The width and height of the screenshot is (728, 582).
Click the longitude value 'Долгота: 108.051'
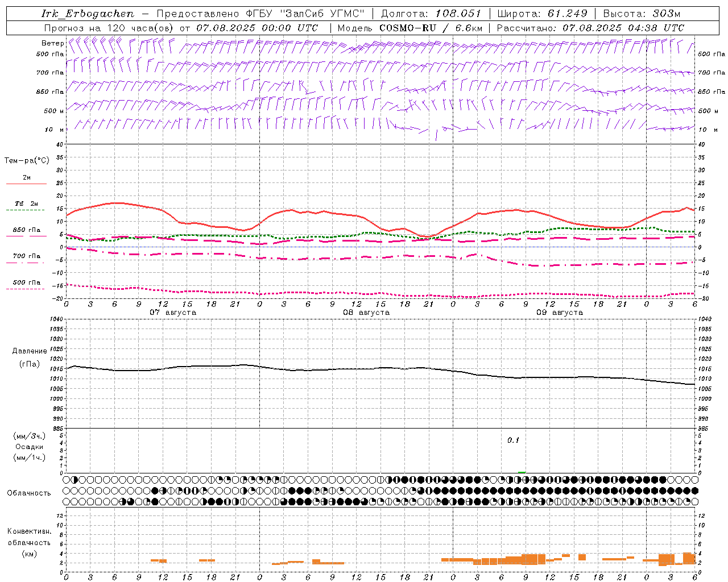coord(431,14)
